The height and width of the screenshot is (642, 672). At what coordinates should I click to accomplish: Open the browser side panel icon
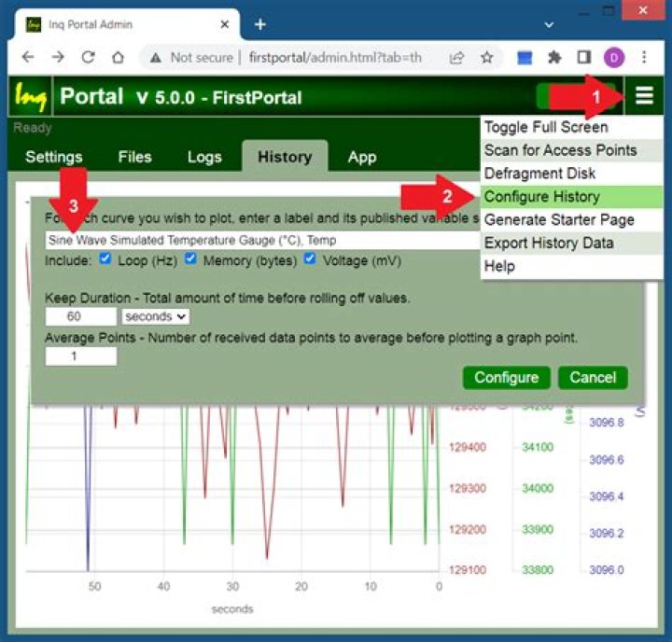point(584,57)
